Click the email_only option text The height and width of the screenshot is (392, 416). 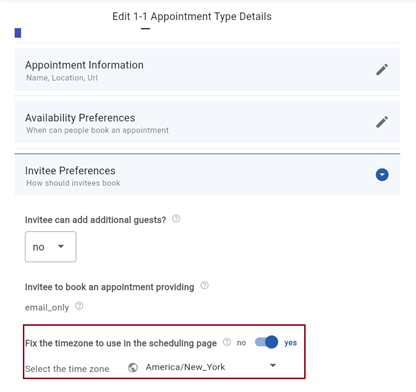47,307
